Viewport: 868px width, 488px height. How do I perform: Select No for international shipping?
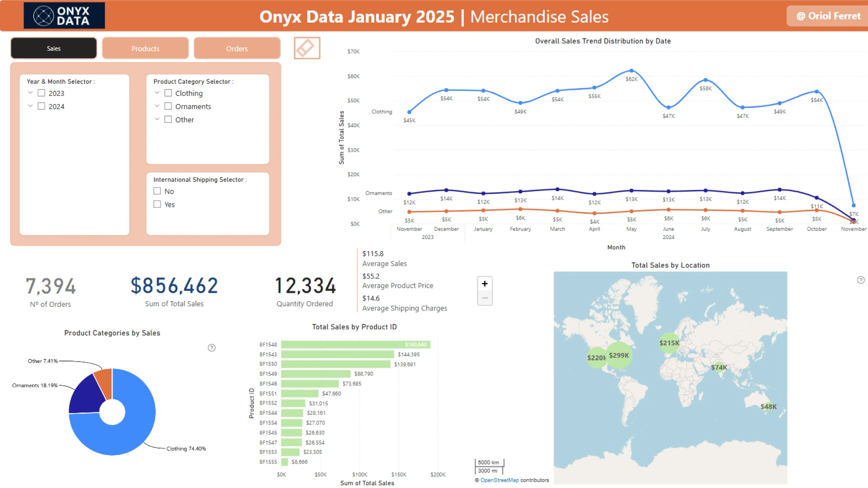pyautogui.click(x=157, y=191)
